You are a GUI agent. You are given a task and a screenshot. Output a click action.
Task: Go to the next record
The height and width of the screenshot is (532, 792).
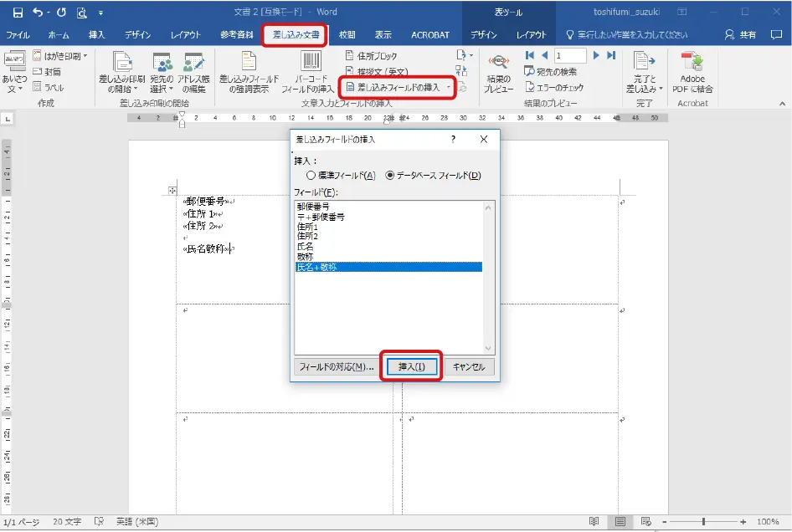pyautogui.click(x=596, y=55)
